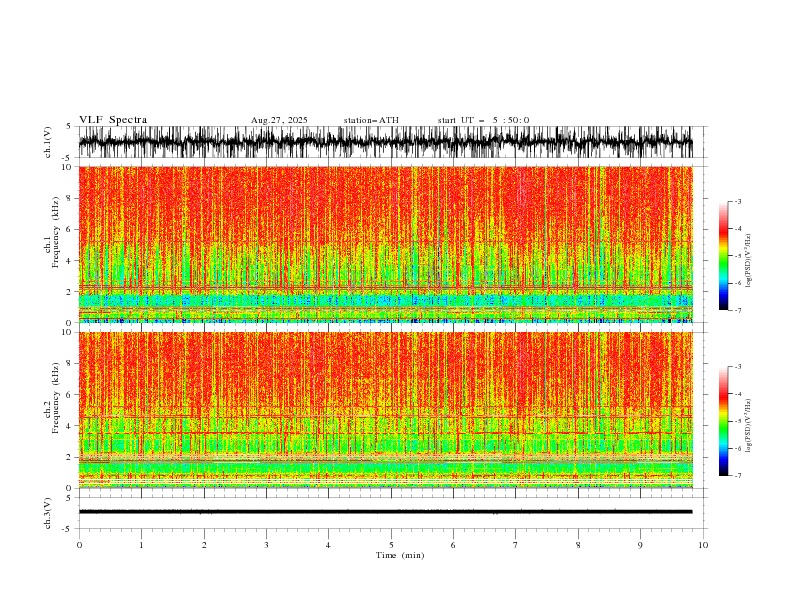
Task: Click the ch.3 voltage waveform trace
Action: point(385,512)
